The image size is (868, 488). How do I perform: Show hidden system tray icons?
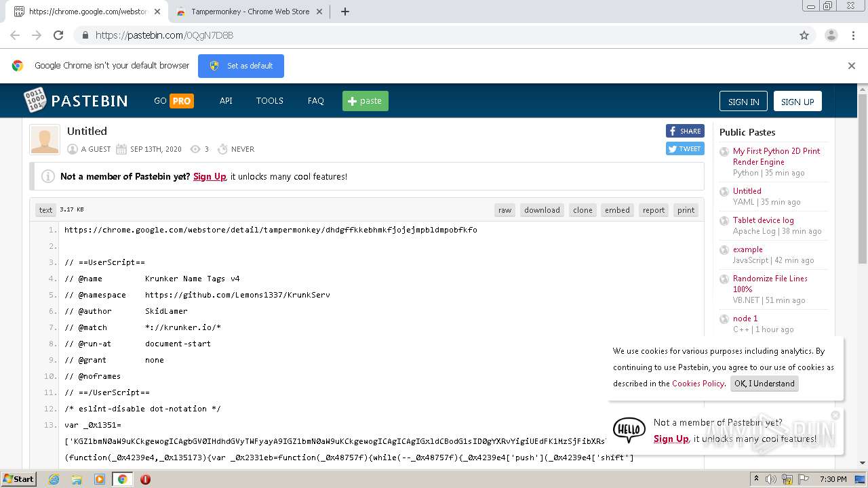(x=756, y=479)
